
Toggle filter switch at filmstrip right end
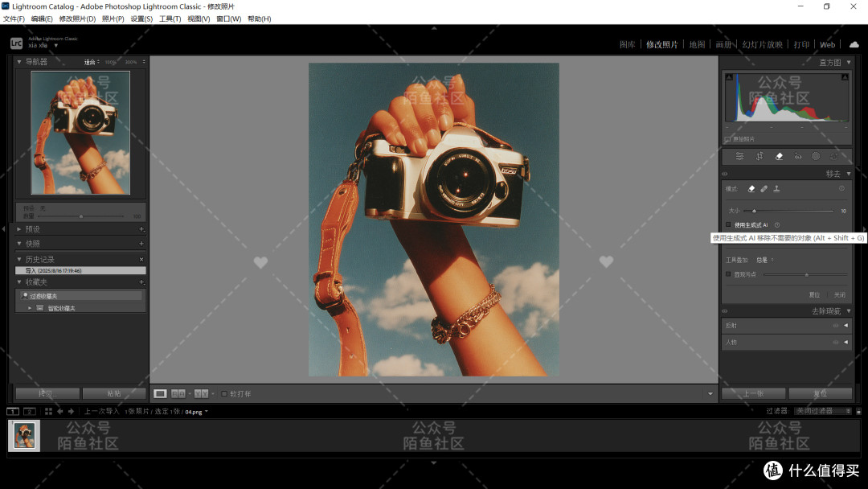click(x=858, y=412)
